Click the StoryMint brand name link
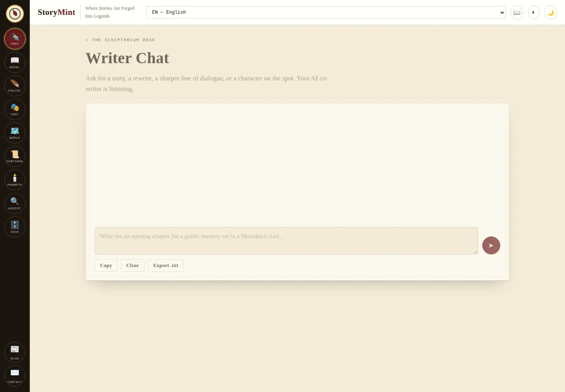Image resolution: width=565 pixels, height=392 pixels. [x=56, y=13]
